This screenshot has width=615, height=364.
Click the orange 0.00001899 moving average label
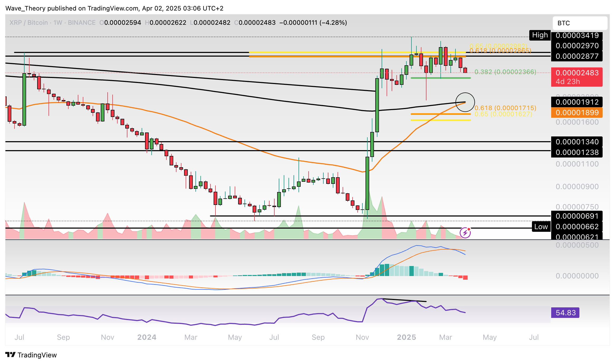(577, 113)
